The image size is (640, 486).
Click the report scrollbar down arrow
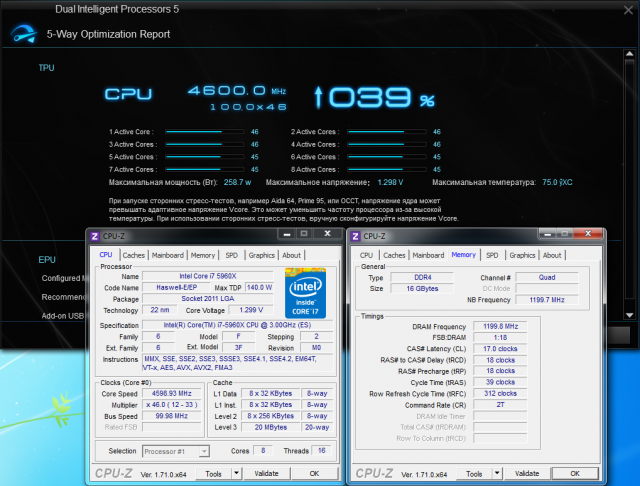coord(629,315)
